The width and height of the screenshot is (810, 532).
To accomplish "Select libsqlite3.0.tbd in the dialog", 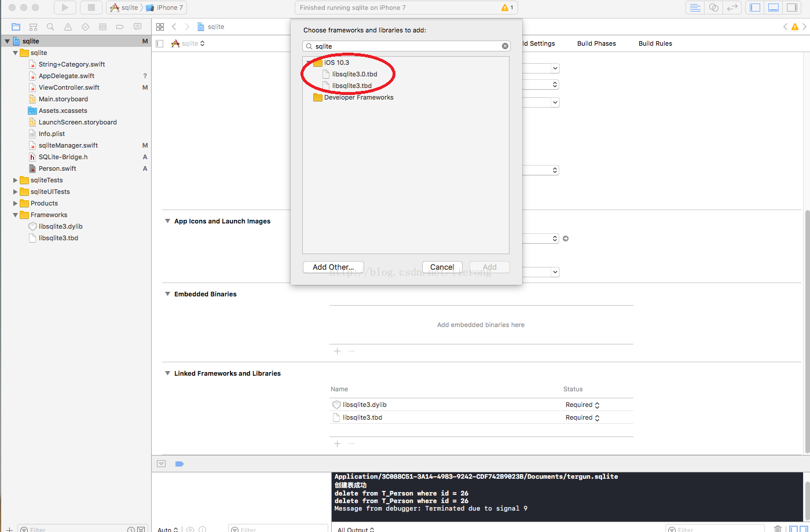I will click(x=354, y=74).
